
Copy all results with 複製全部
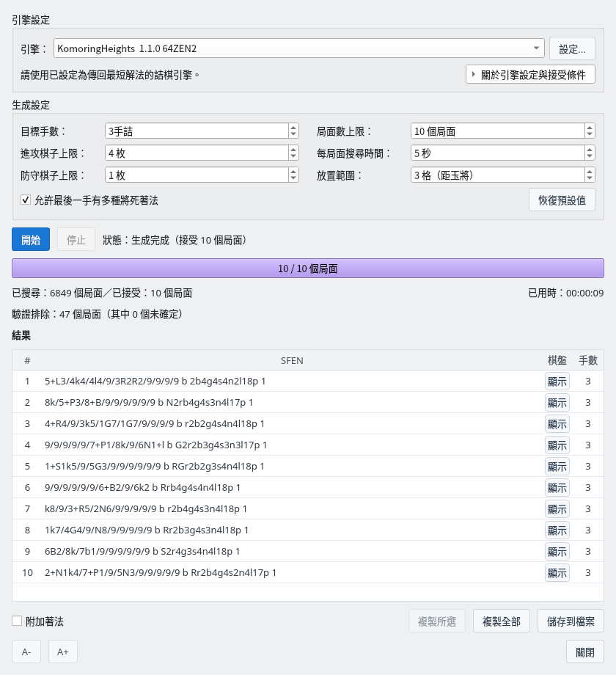click(x=501, y=621)
